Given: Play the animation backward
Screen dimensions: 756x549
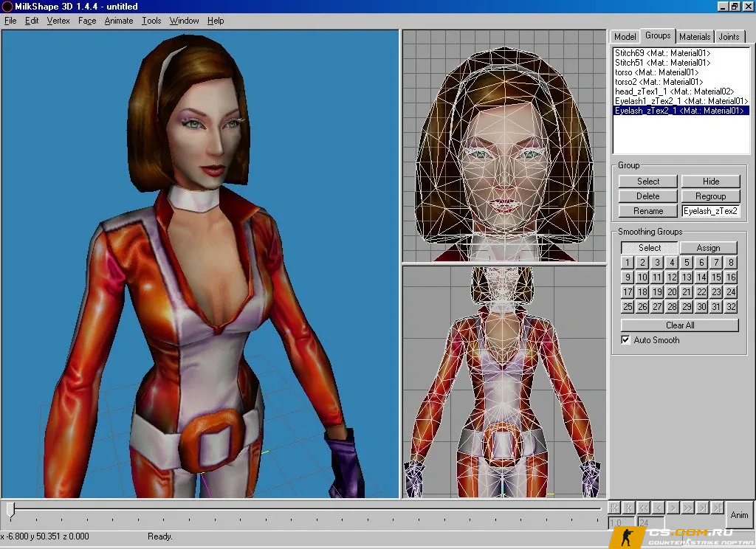Looking at the screenshot, I should (x=644, y=508).
